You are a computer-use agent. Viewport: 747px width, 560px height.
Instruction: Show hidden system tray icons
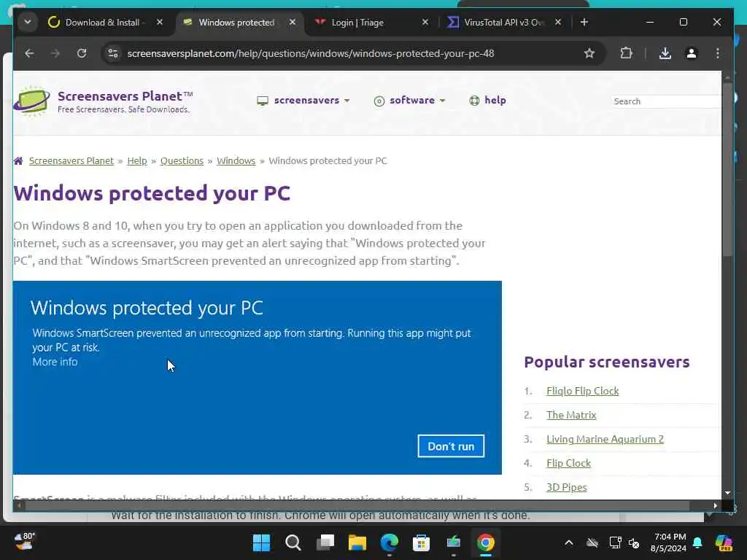(569, 542)
